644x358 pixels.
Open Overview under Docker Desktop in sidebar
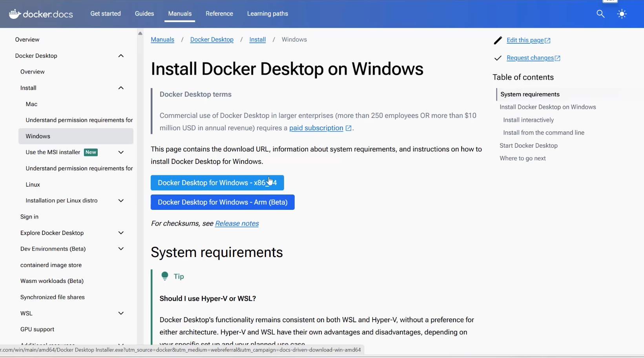point(33,72)
